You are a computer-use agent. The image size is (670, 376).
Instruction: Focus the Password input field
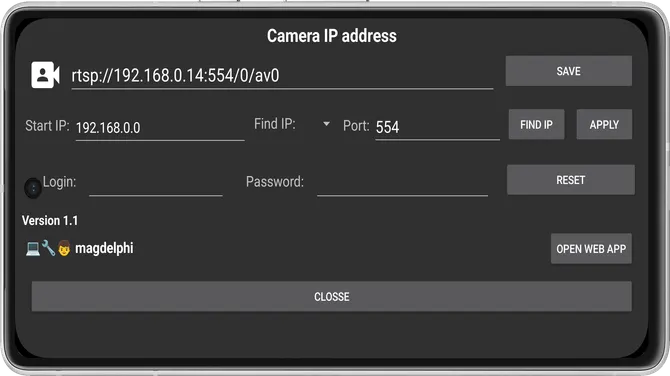click(x=402, y=184)
